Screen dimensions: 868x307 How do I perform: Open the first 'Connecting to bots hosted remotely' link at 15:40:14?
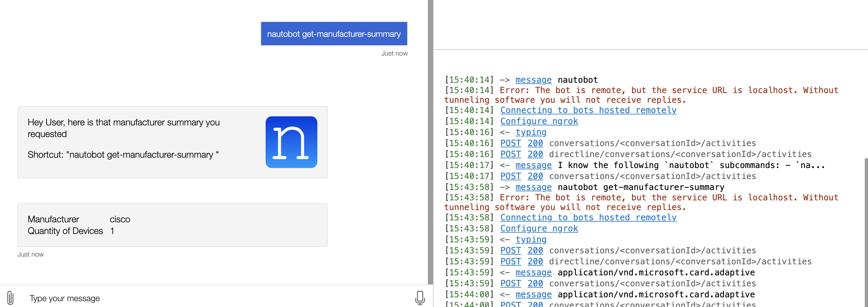point(588,110)
